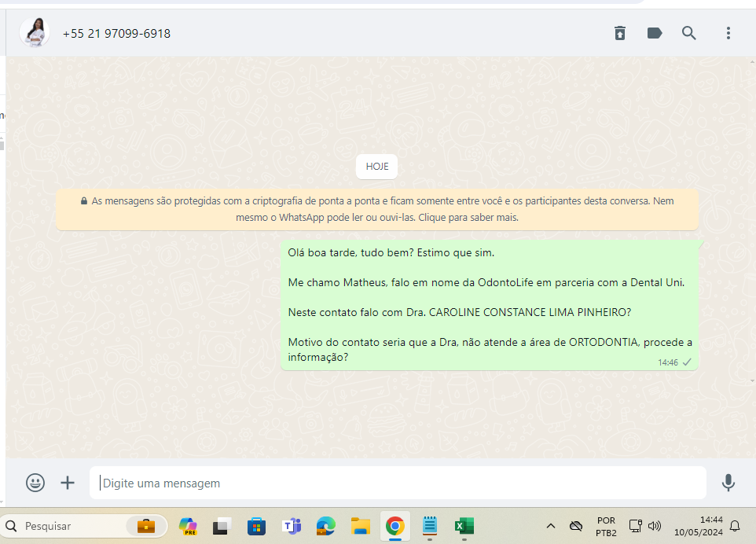Click message timestamp 14:46

pos(668,362)
